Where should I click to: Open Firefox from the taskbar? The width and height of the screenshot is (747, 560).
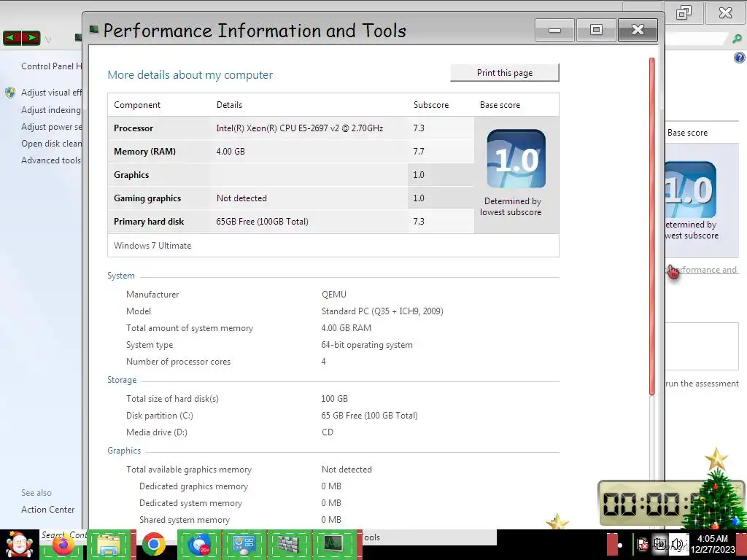click(x=63, y=545)
